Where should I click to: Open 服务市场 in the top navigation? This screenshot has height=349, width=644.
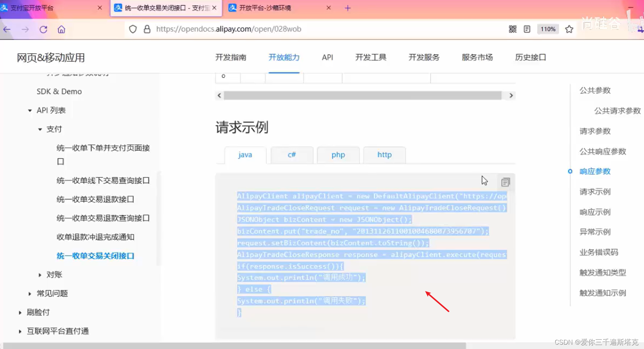click(x=477, y=57)
